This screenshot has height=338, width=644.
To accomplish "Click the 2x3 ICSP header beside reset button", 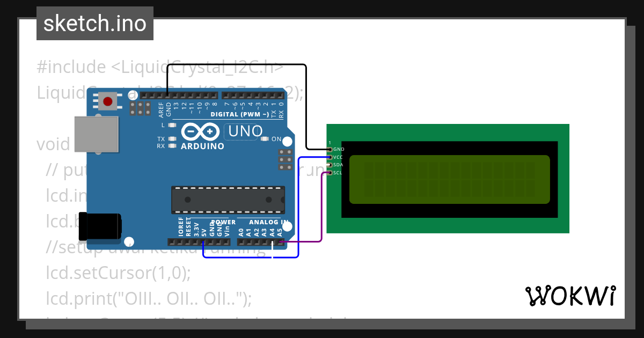I will tap(140, 108).
